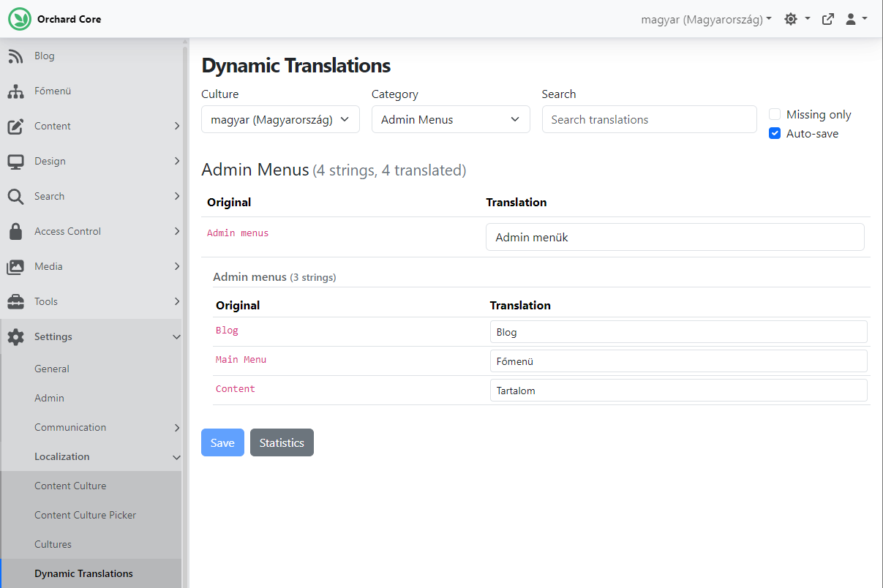This screenshot has width=883, height=588.
Task: Click the 'Admin Menus (4 strings, 4 translated)' heading
Action: [334, 170]
